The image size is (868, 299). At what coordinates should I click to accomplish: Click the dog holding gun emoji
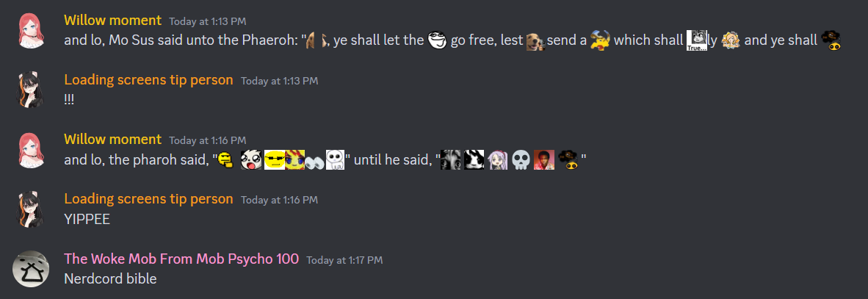click(535, 40)
